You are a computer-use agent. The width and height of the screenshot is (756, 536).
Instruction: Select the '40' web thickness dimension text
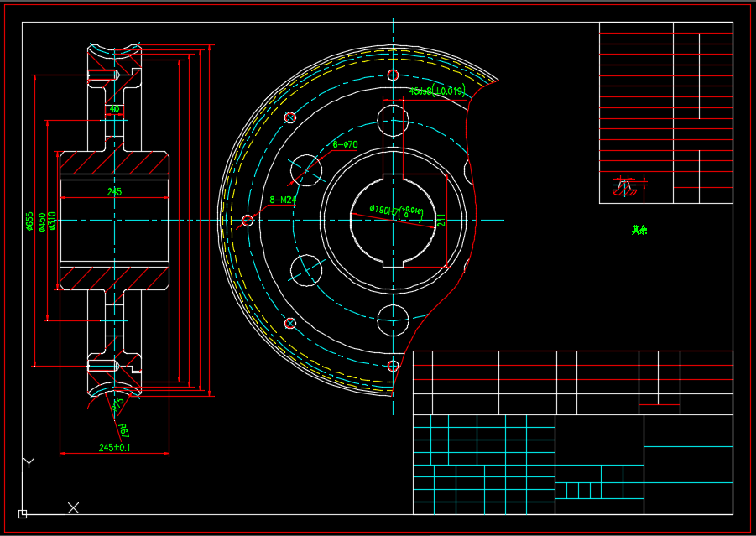coord(114,109)
